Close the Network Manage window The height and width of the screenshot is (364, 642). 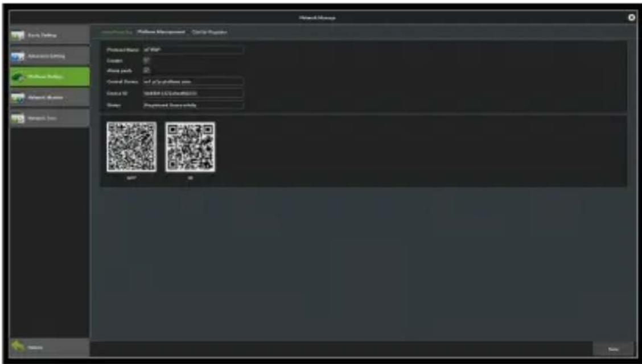(631, 18)
